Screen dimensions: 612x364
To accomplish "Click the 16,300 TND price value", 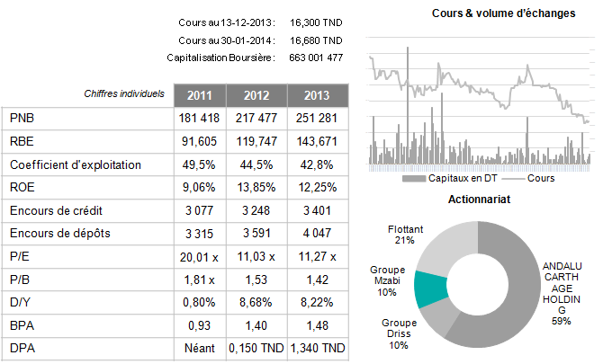I will (316, 22).
